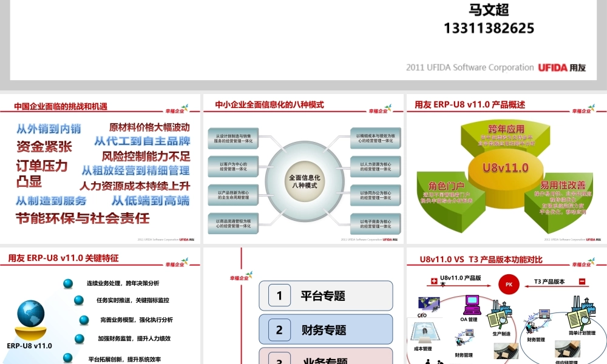Click the green 跨年应用 segment
Image resolution: width=607 pixels, height=364 pixels.
tap(506, 136)
